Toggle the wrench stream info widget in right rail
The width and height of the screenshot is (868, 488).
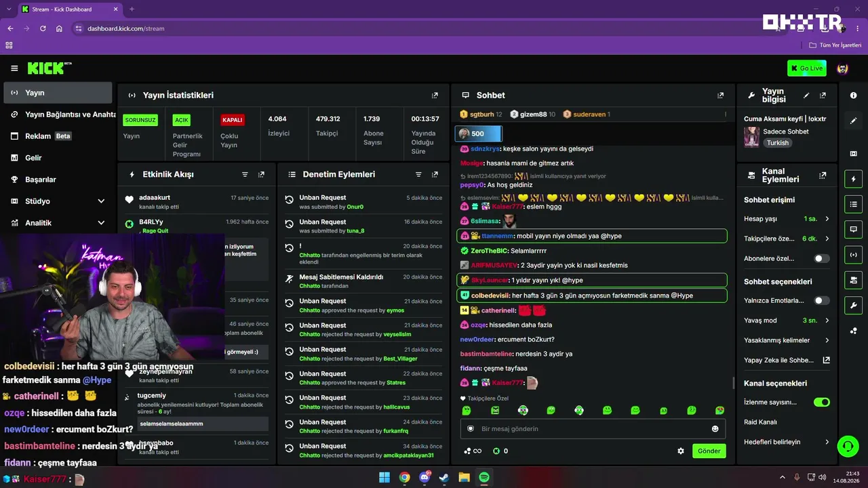[x=853, y=305]
